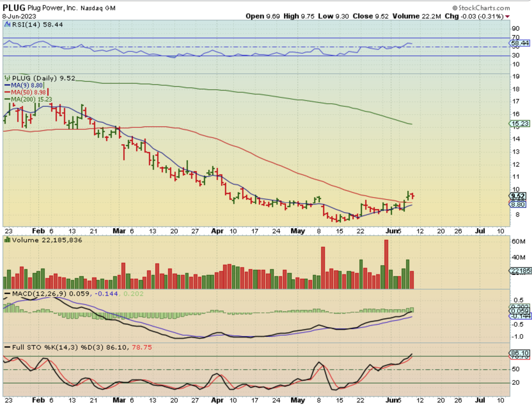Select the black legend dash before "MACD(12,26,9)"

coord(7,294)
